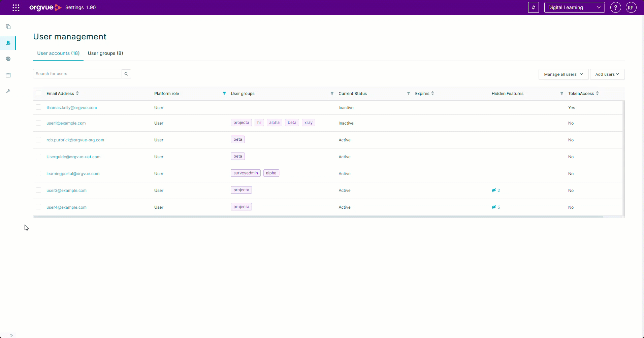644x338 pixels.
Task: Filter the Platform role column
Action: (x=224, y=93)
